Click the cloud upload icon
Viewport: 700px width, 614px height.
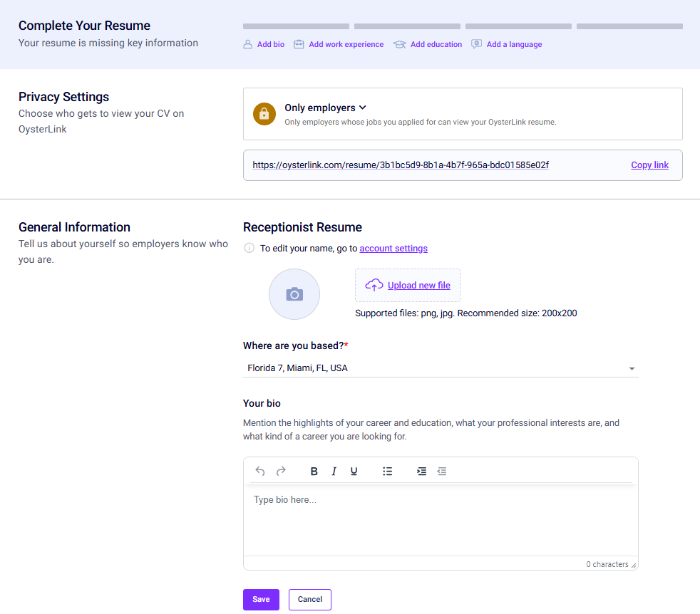click(x=374, y=285)
